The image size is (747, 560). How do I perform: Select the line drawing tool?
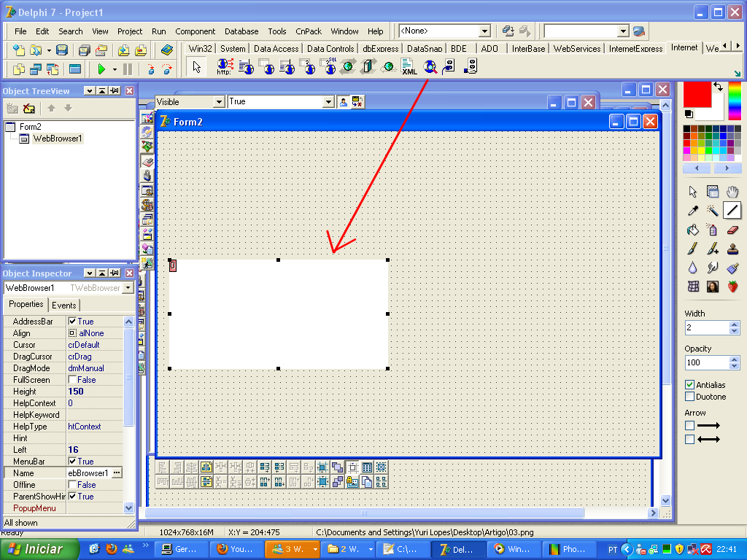click(732, 209)
